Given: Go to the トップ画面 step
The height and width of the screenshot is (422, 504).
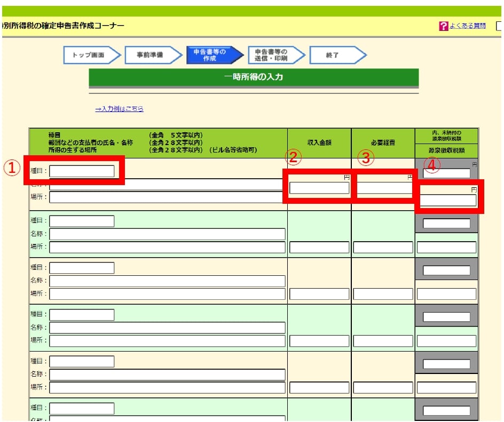Looking at the screenshot, I should (92, 55).
